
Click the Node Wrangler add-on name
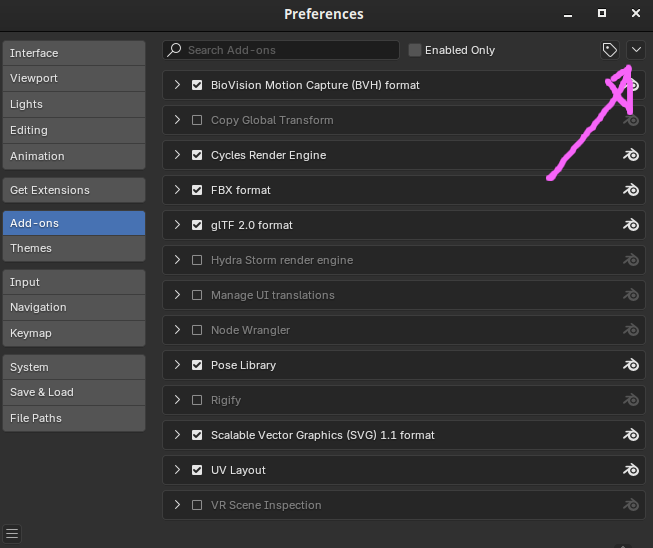click(x=250, y=330)
